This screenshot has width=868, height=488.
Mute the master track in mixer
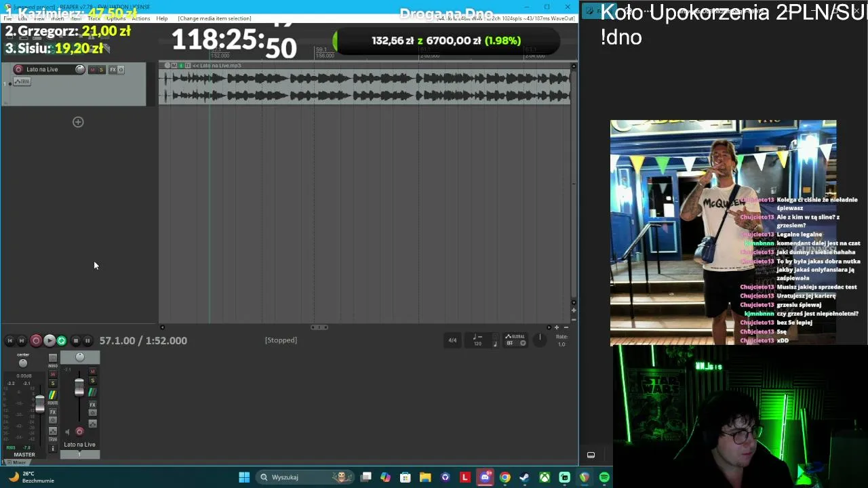[x=53, y=374]
